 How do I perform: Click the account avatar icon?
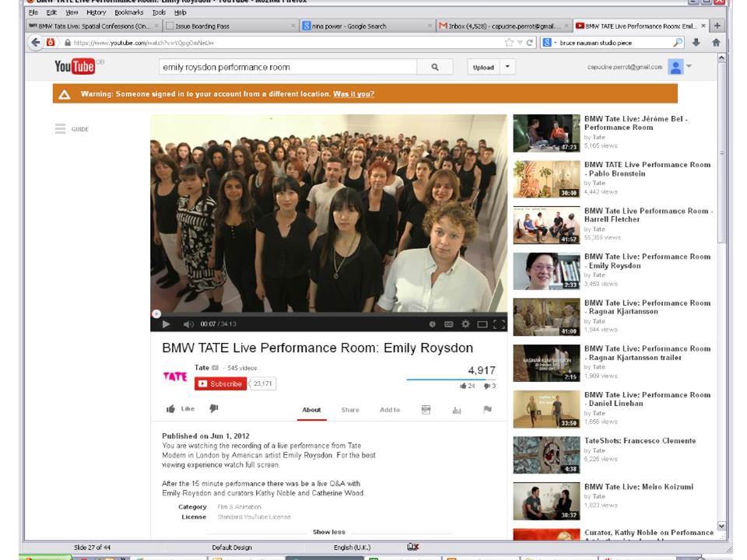[675, 67]
